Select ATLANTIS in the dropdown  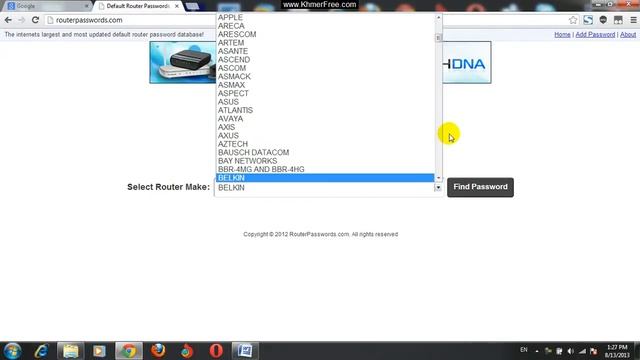point(325,110)
